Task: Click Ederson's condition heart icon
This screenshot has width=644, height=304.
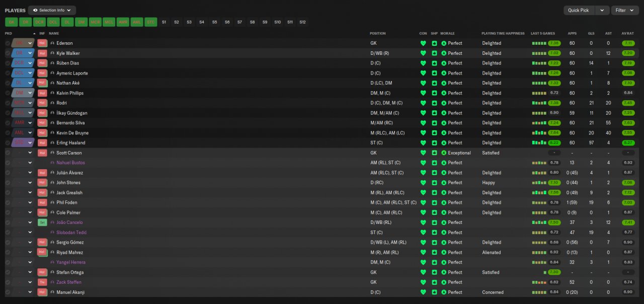Action: tap(423, 43)
